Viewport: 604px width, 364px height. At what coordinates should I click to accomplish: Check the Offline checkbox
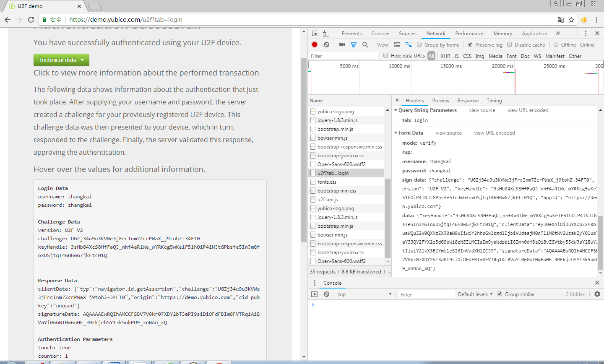556,44
